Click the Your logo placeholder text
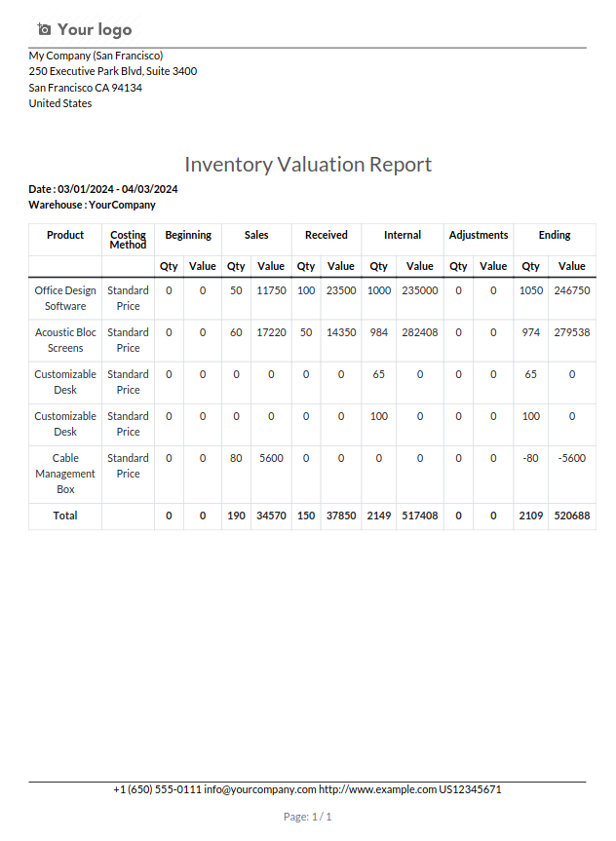This screenshot has width=616, height=841. pyautogui.click(x=95, y=29)
